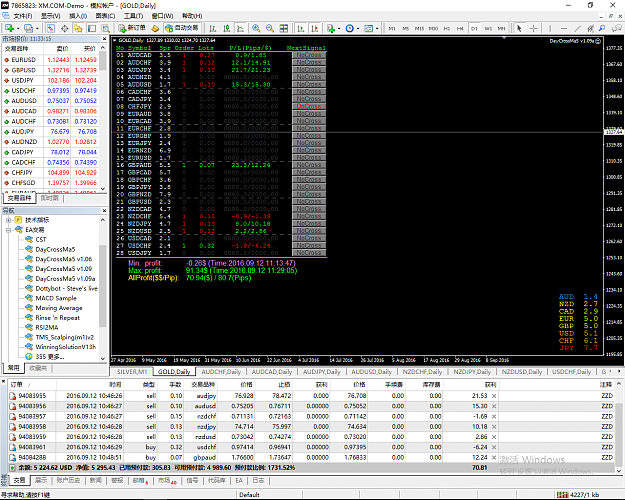Toggle the Navigator folder-star icon
625x500 pixels.
pyautogui.click(x=78, y=28)
